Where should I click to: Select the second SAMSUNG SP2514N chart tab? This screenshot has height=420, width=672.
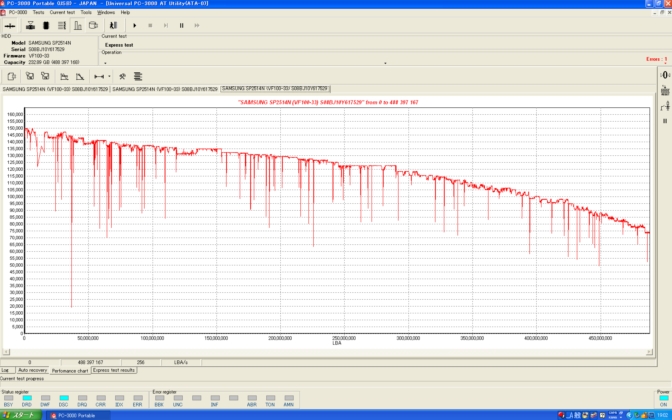(x=165, y=89)
